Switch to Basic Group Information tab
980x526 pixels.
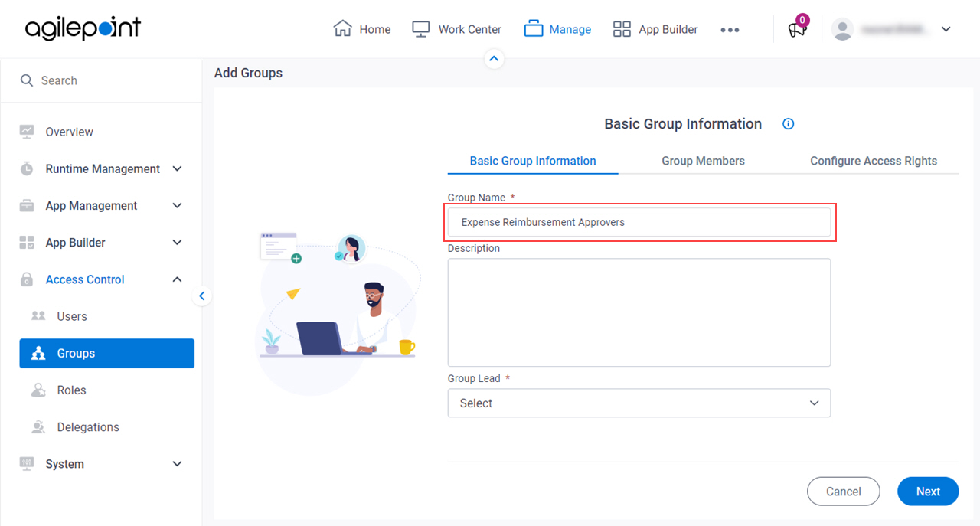[x=533, y=161]
